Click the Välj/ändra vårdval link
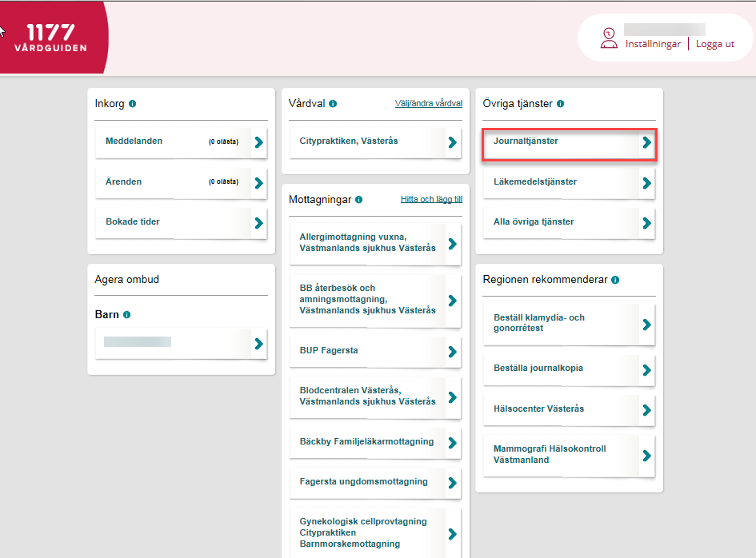756x558 pixels. click(428, 104)
